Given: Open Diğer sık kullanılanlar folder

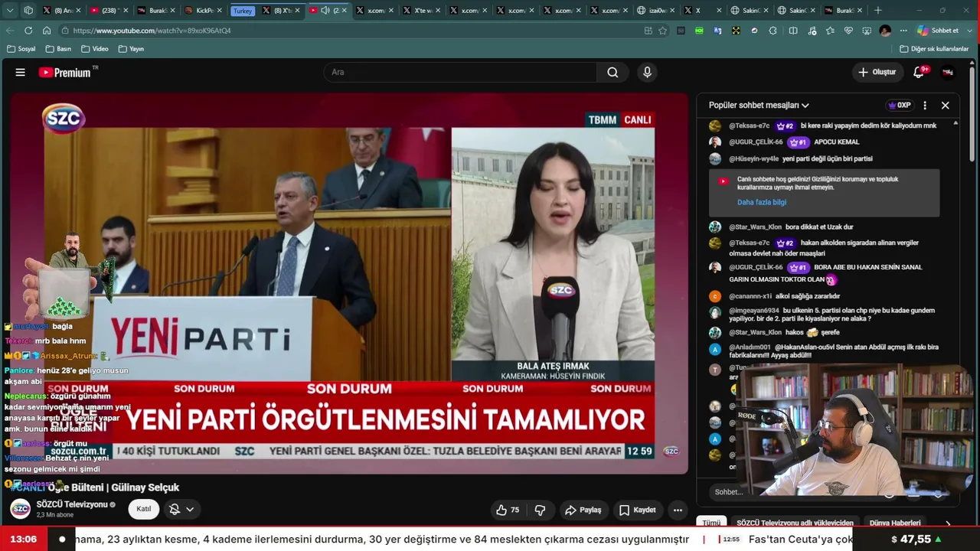Looking at the screenshot, I should (x=934, y=49).
